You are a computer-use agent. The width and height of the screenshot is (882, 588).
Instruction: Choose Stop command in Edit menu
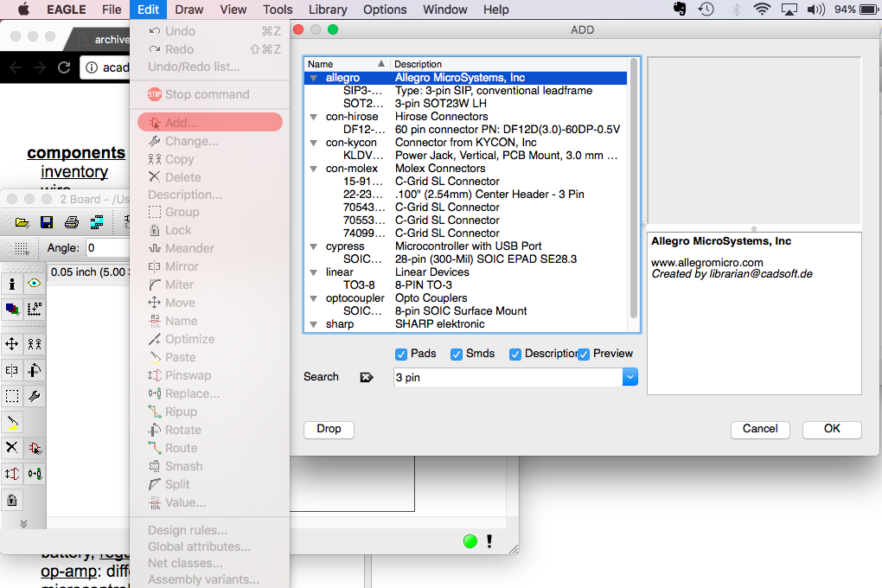pos(210,94)
